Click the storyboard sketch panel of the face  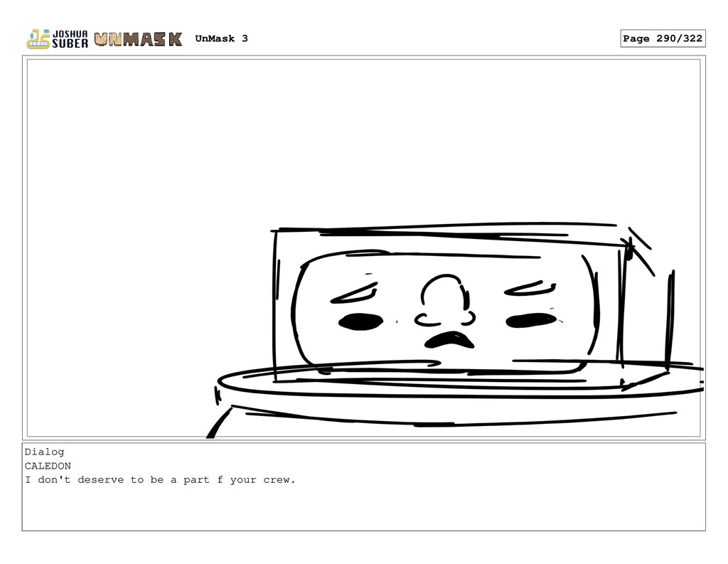click(363, 248)
